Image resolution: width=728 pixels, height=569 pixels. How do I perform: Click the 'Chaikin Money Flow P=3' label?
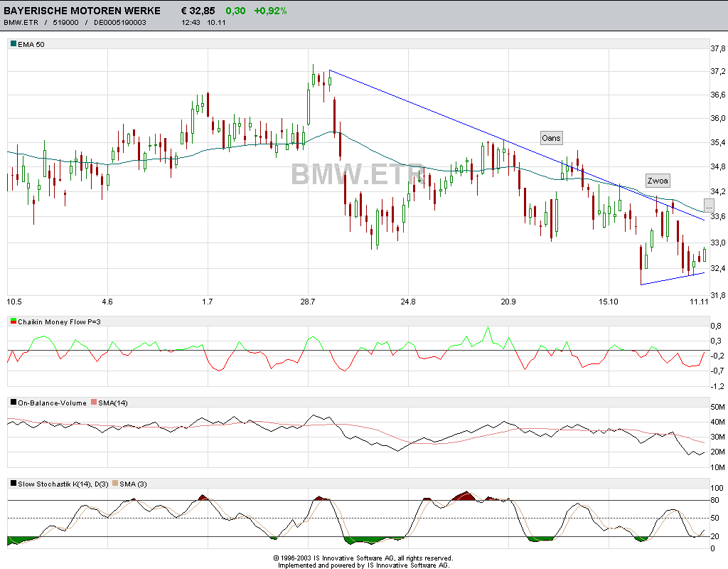coord(59,321)
